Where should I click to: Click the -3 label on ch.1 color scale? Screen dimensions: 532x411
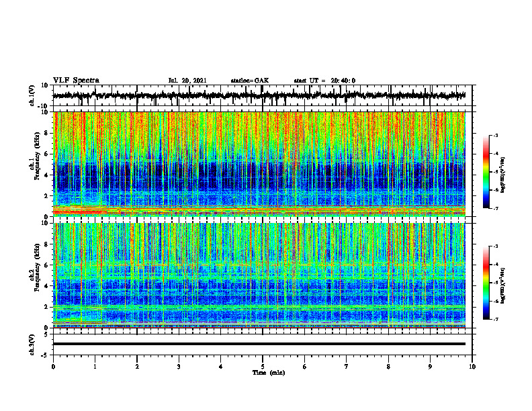point(496,136)
